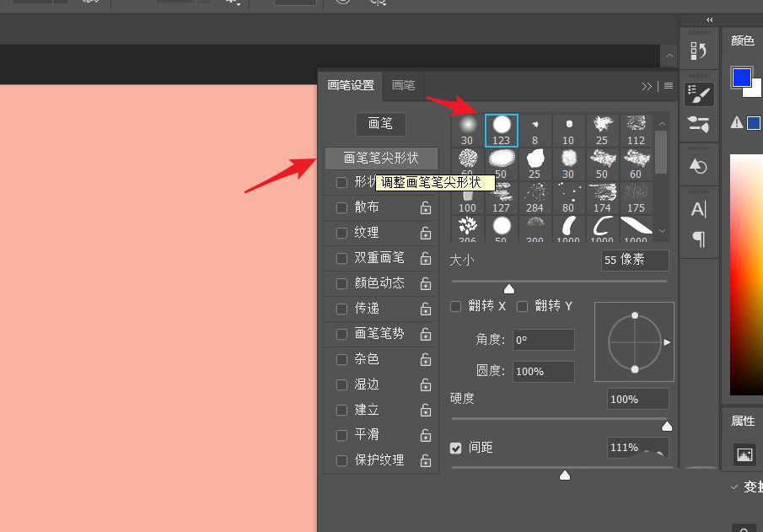Select the 画笔笔尖形状 option
The height and width of the screenshot is (532, 763).
(381, 159)
